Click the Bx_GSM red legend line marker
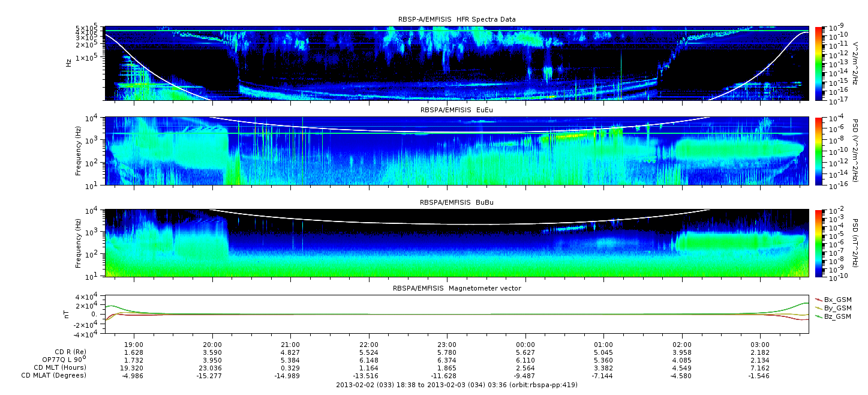 coord(819,299)
